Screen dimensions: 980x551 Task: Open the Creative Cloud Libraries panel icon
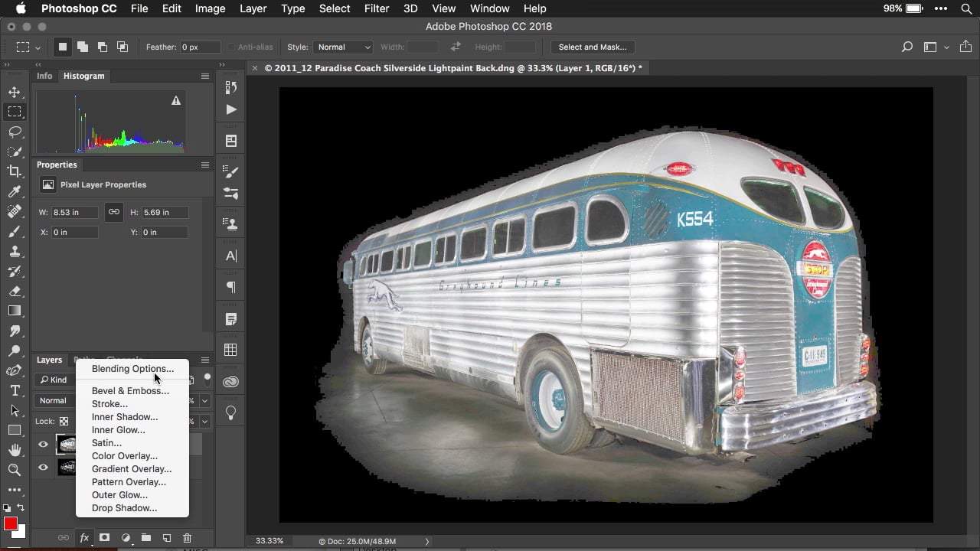[x=230, y=381]
